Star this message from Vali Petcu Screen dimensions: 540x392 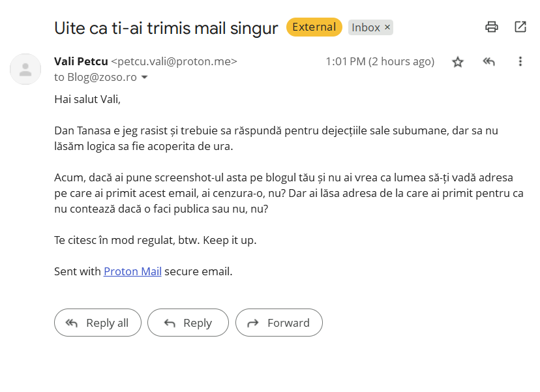458,62
